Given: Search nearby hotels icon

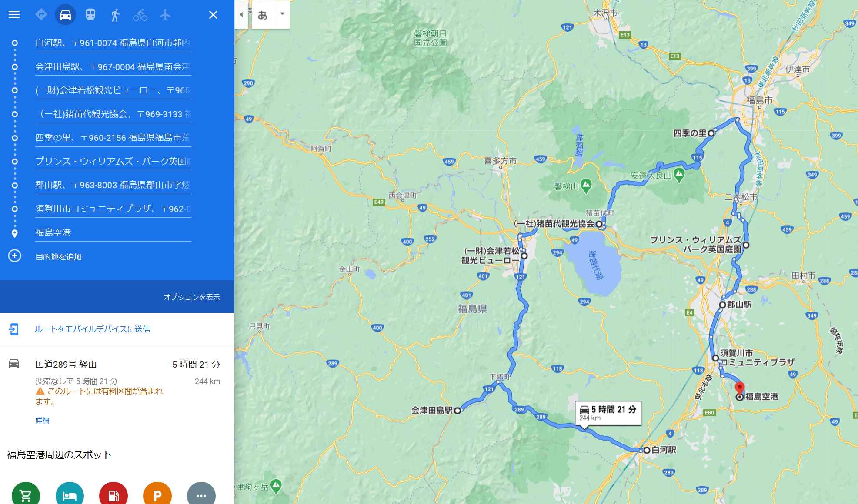Looking at the screenshot, I should [70, 494].
